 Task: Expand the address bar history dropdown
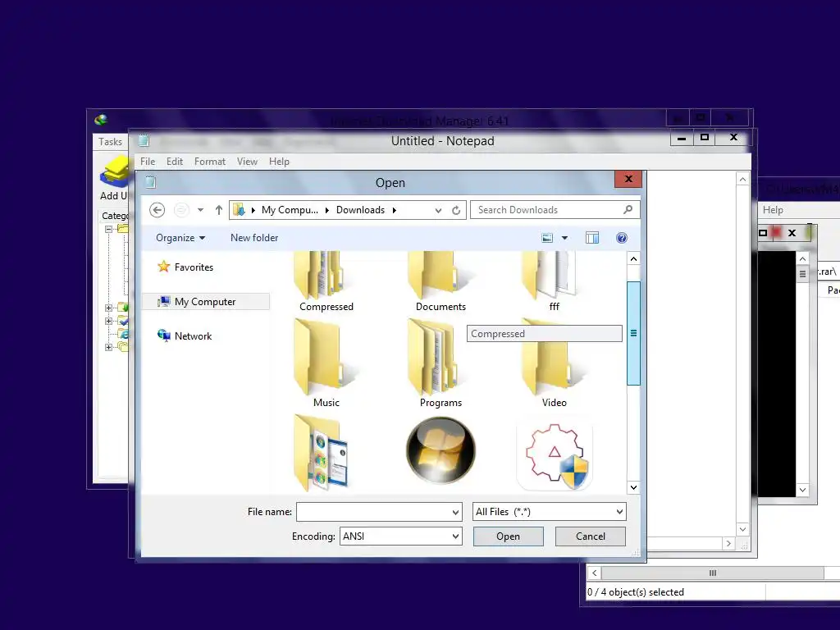tap(438, 211)
